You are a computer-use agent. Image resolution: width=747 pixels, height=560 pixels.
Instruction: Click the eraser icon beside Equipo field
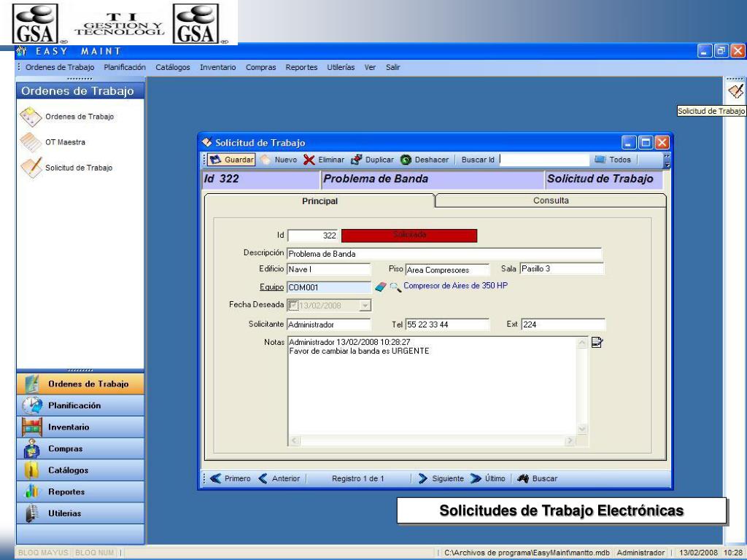pyautogui.click(x=380, y=287)
